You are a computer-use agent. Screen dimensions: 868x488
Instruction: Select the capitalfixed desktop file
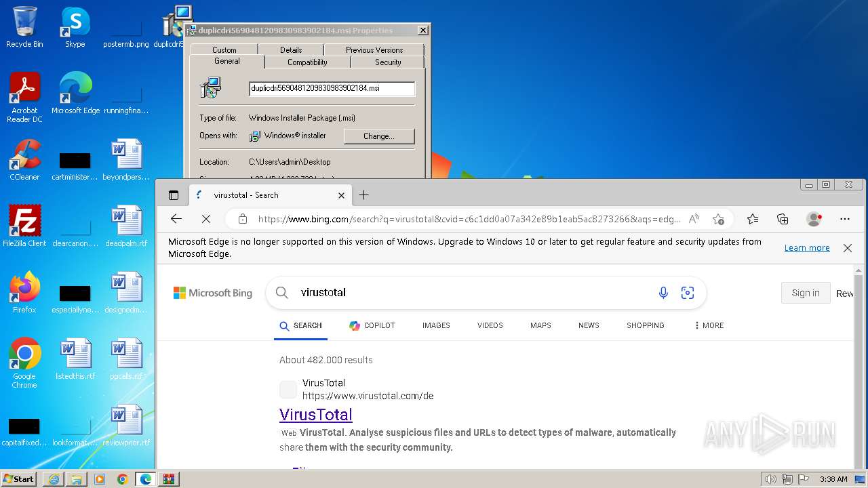(x=24, y=432)
